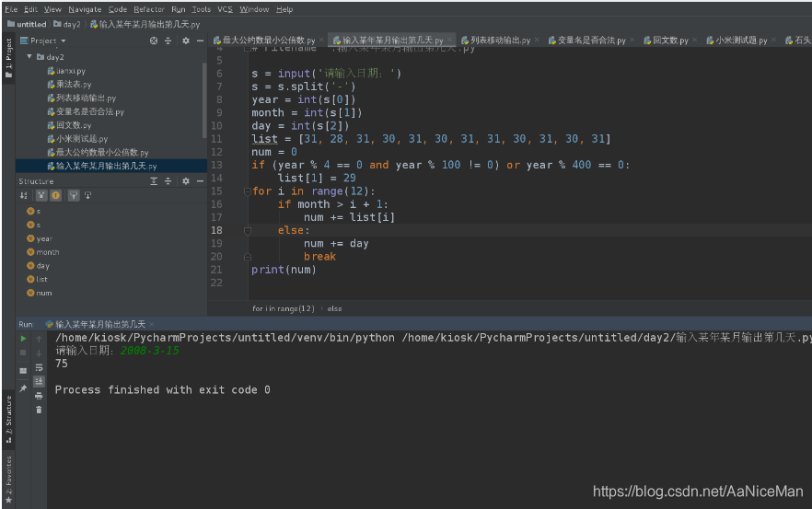This screenshot has width=812, height=509.
Task: Toggle autoscroll from source in Structure toolbar
Action: 88,195
